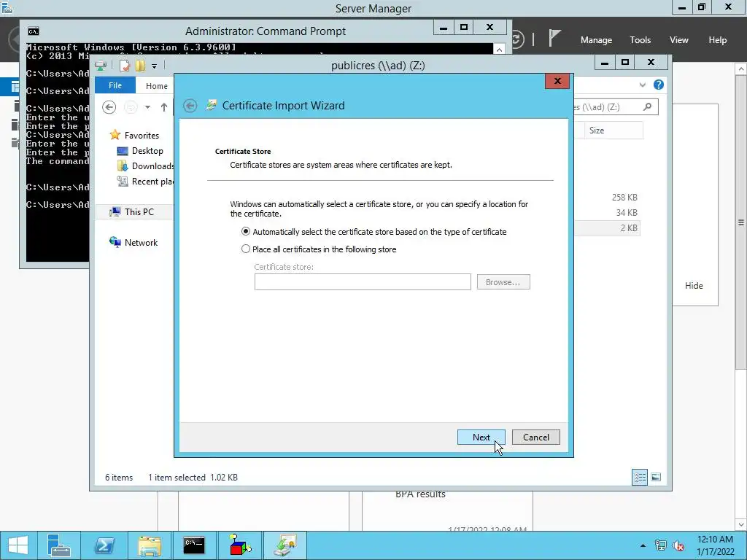Viewport: 747px width, 560px height.
Task: Close the Certificate Import Wizard dialog
Action: pyautogui.click(x=557, y=81)
